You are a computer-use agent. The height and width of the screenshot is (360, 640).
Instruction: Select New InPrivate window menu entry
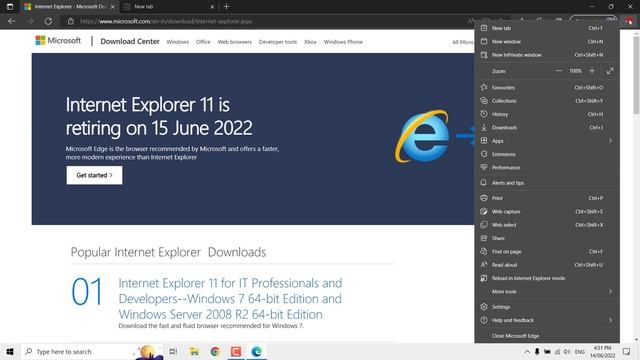(x=547, y=55)
